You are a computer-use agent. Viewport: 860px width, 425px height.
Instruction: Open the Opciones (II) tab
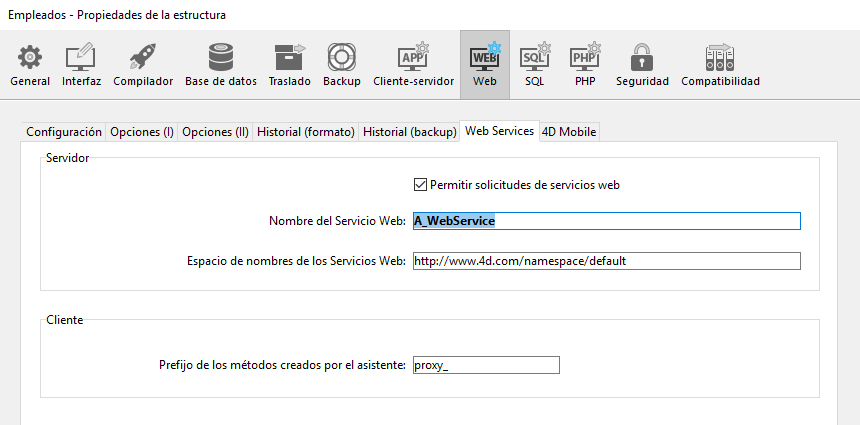coord(215,132)
